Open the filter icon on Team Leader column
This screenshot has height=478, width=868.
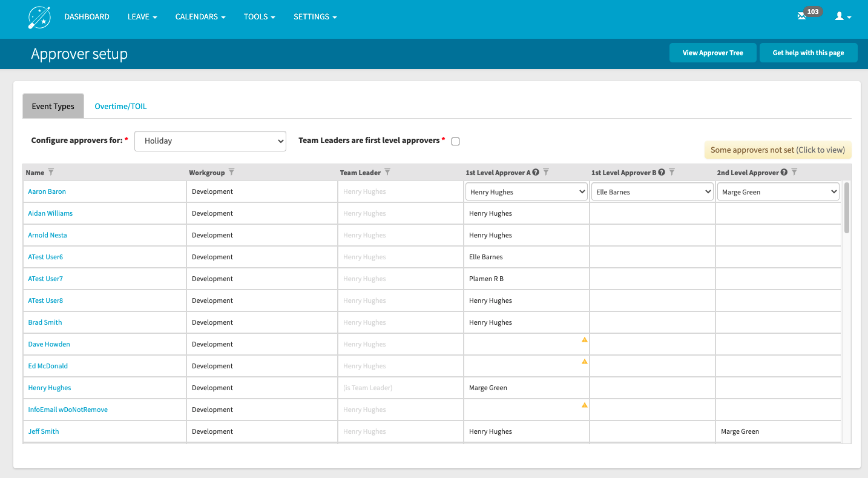387,172
